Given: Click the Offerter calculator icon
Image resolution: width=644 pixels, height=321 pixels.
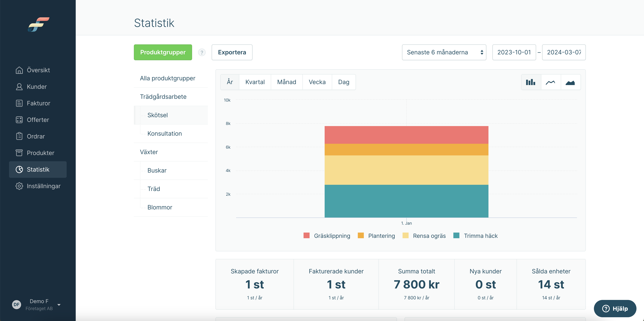Looking at the screenshot, I should click(19, 120).
